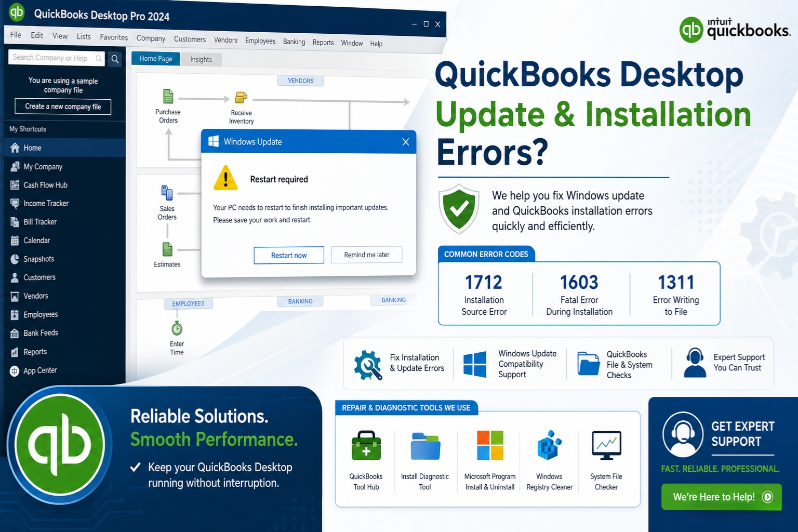Open the Reports menu
Screen dimensions: 798x532
[x=323, y=43]
